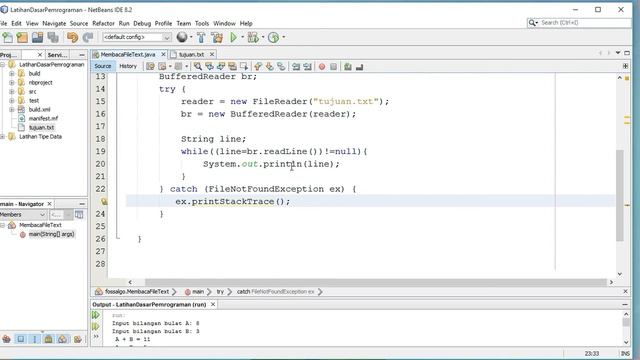Click the Next Bookmark icon
Viewport: 640px width, 360px height.
click(x=269, y=67)
